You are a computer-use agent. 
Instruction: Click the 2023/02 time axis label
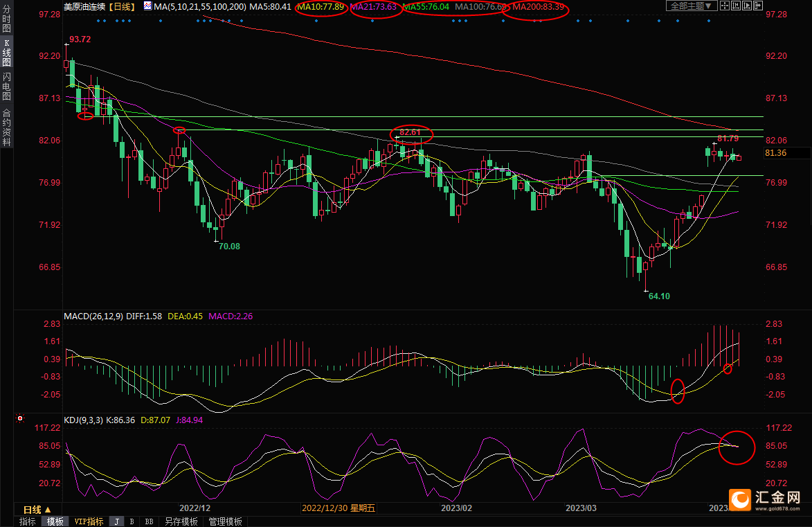click(x=456, y=508)
